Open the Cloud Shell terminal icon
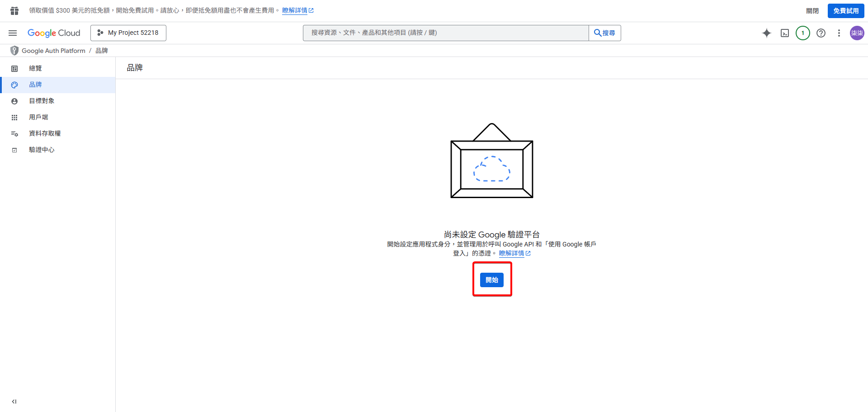 (784, 33)
